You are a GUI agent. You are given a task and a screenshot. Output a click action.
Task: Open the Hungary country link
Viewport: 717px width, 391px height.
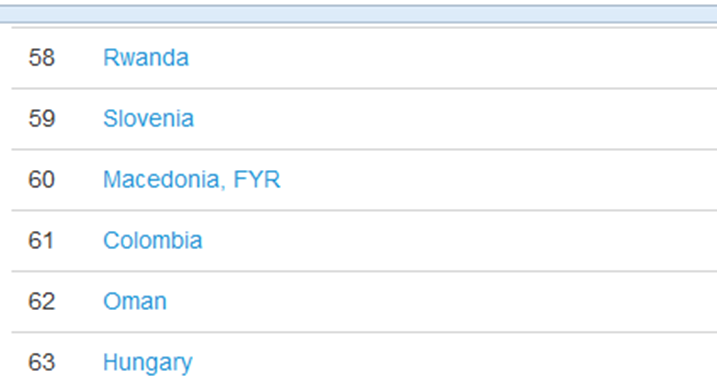(x=148, y=363)
